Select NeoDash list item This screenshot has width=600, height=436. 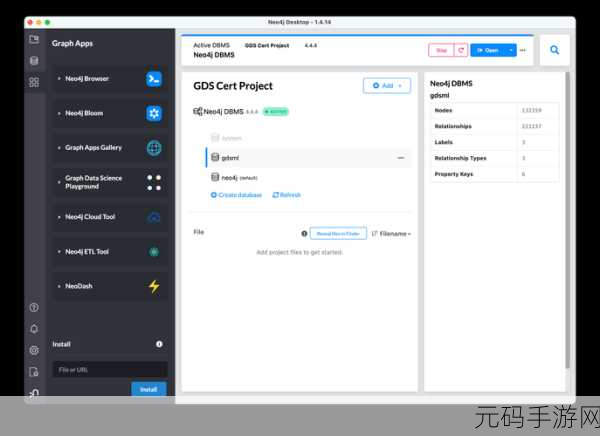pyautogui.click(x=110, y=286)
